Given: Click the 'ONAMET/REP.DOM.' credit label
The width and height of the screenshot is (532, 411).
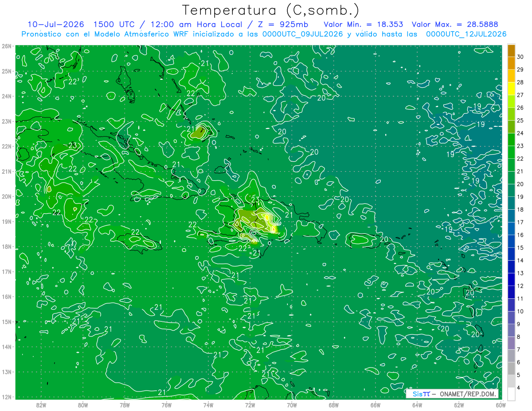Looking at the screenshot, I should click(468, 394).
